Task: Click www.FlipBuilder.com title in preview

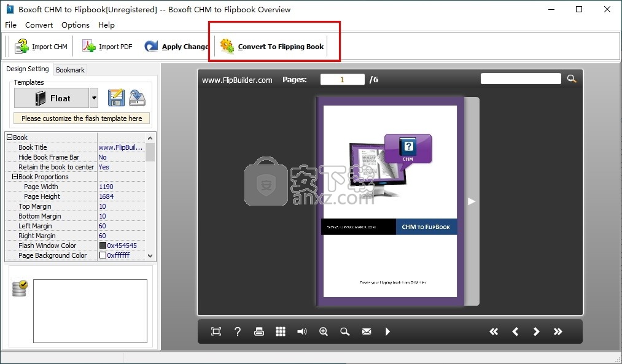Action: 237,80
